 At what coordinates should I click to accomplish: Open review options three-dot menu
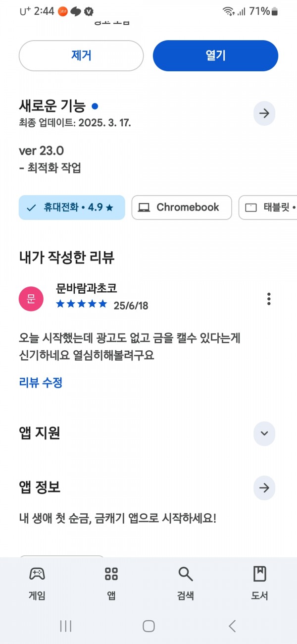pos(269,299)
